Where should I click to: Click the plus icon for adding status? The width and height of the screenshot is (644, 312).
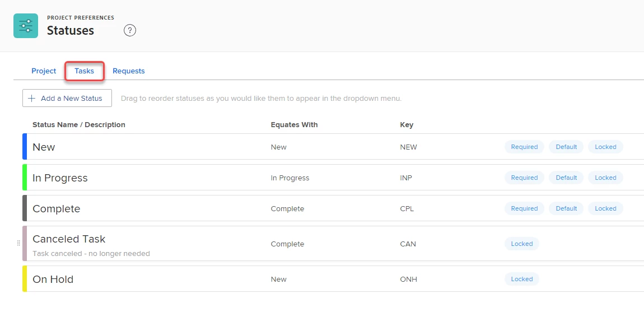tap(32, 98)
